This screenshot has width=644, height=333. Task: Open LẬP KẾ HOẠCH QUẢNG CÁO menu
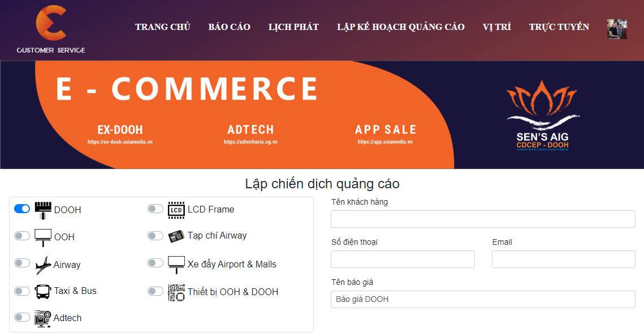(x=400, y=27)
